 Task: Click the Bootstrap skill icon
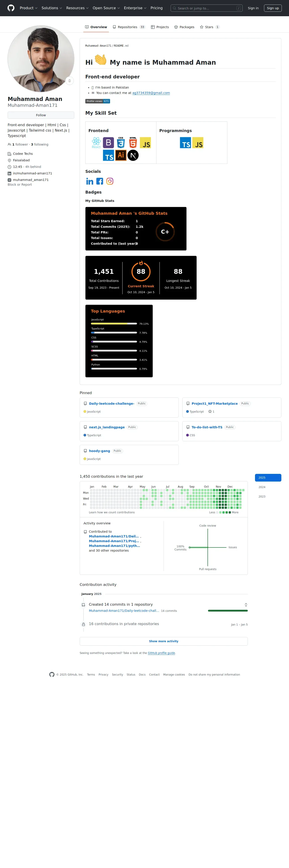(108, 143)
